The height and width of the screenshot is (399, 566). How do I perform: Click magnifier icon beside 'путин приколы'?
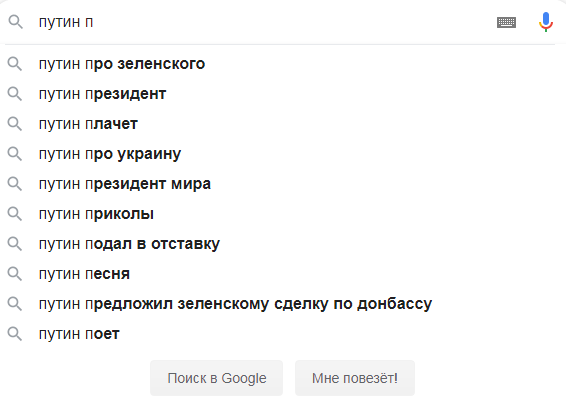[x=15, y=214]
